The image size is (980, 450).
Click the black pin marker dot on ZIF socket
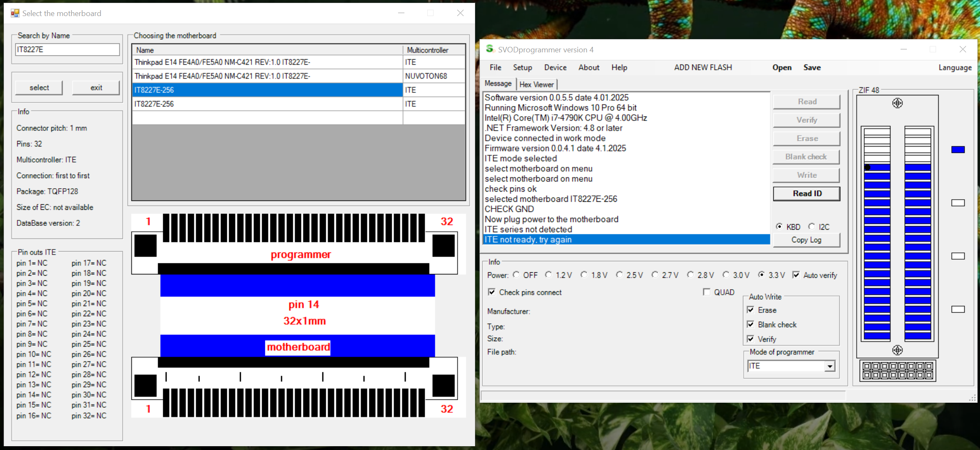[x=868, y=167]
